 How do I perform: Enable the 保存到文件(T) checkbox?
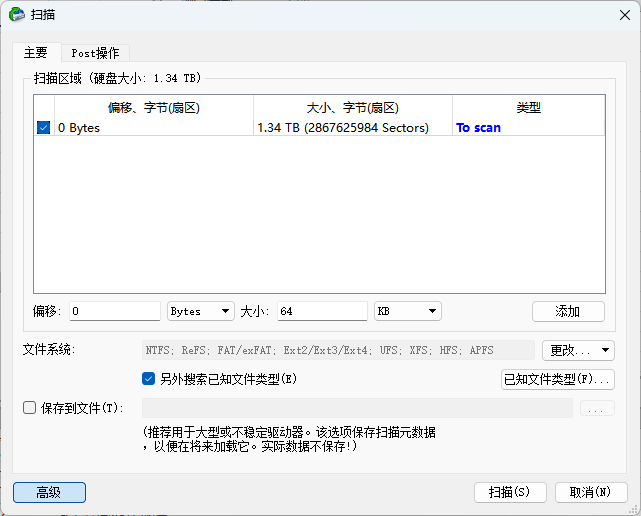[29, 408]
